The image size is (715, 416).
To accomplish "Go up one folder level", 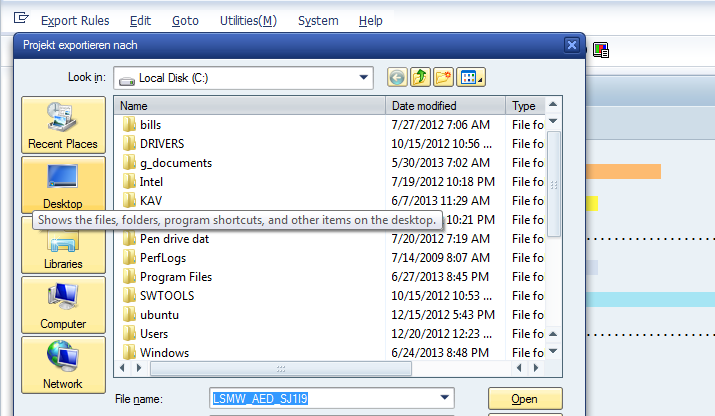I will point(420,78).
